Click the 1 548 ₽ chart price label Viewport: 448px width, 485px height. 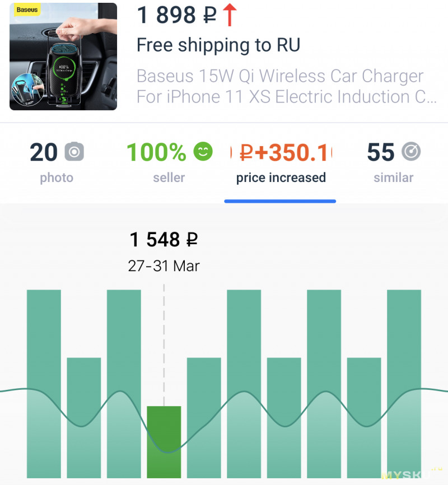pyautogui.click(x=164, y=239)
